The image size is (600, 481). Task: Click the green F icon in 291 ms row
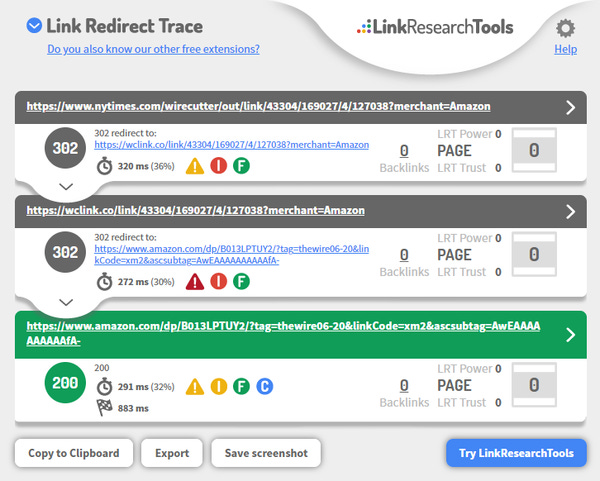[x=241, y=386]
